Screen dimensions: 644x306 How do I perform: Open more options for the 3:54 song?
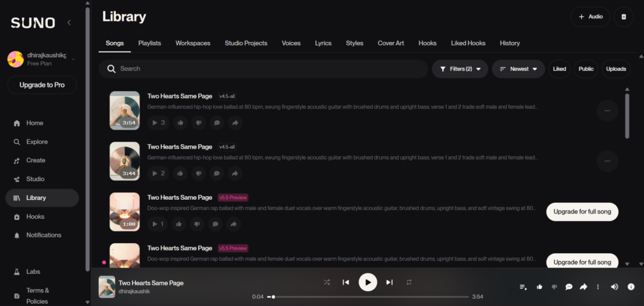[608, 111]
